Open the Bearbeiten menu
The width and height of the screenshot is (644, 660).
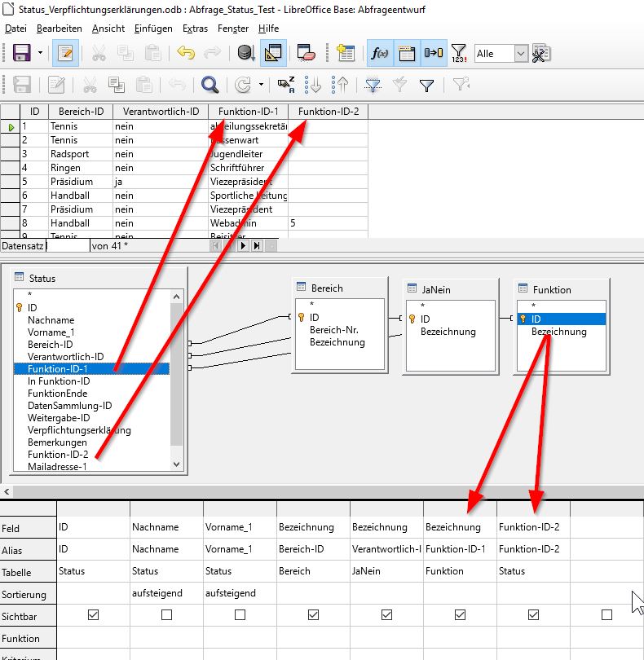click(x=60, y=29)
